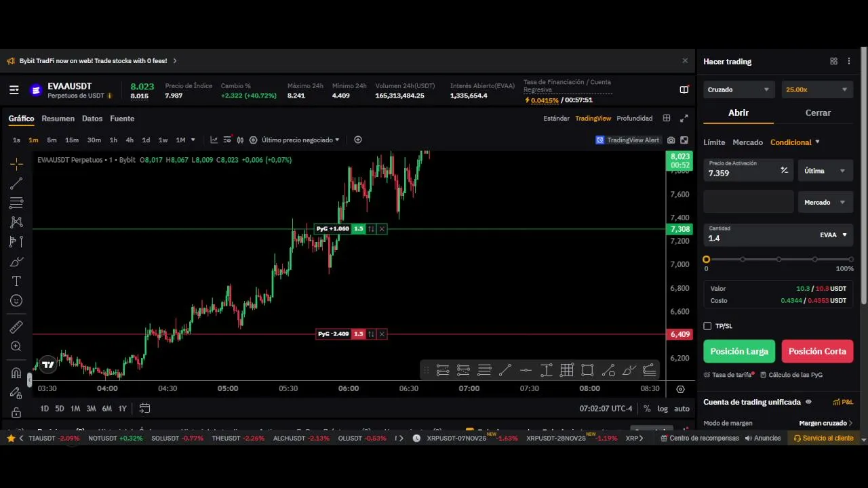Expand the Último precio negociado dropdown
The width and height of the screenshot is (868, 488).
[x=300, y=140]
